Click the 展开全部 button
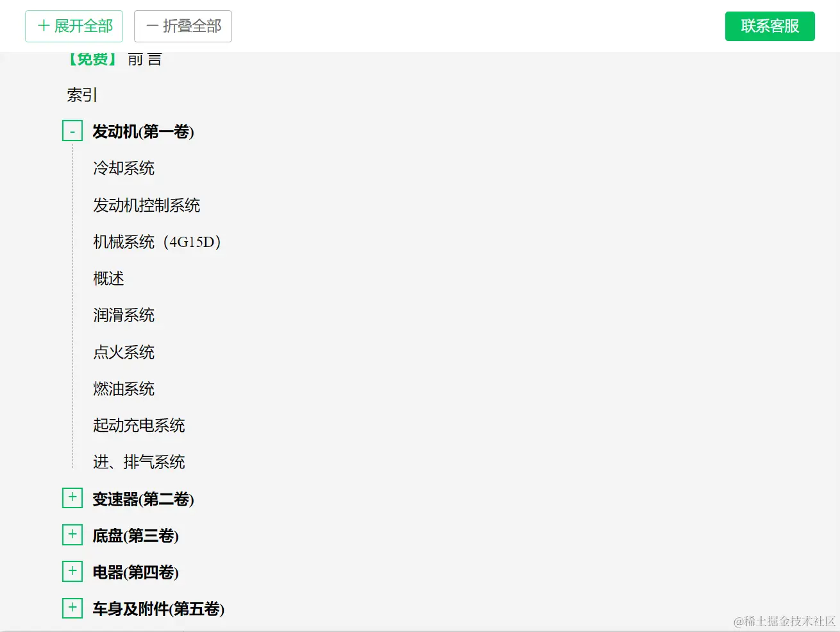The width and height of the screenshot is (840, 632). [x=74, y=26]
